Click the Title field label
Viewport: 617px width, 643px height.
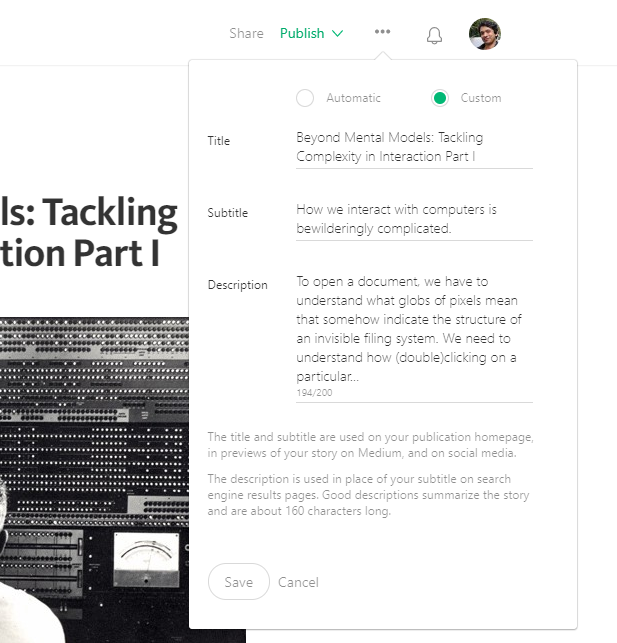pyautogui.click(x=219, y=141)
